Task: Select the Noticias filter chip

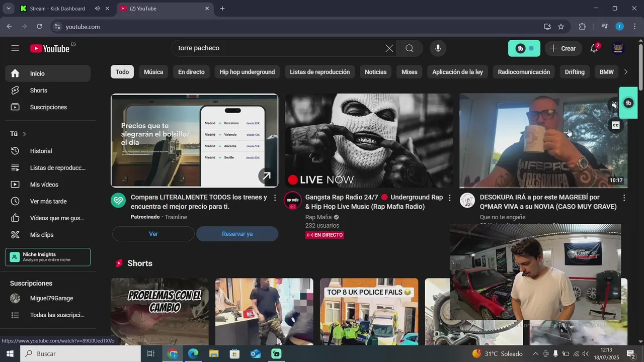Action: tap(375, 72)
